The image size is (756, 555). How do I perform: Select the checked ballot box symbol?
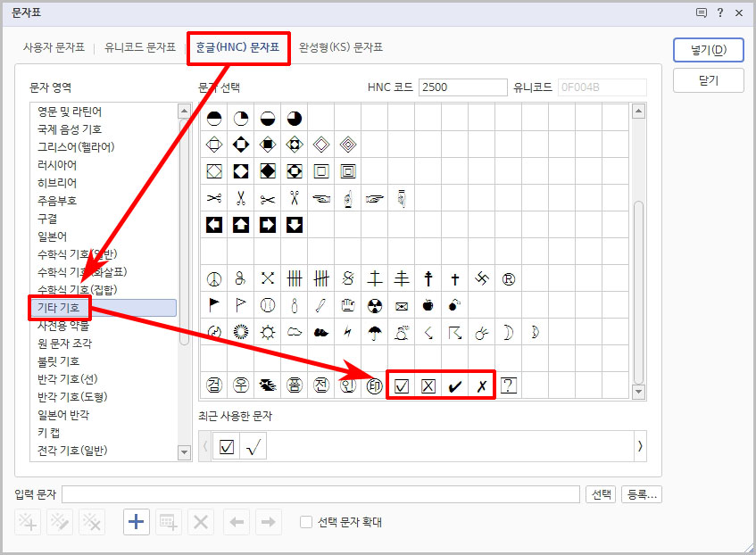pyautogui.click(x=401, y=385)
